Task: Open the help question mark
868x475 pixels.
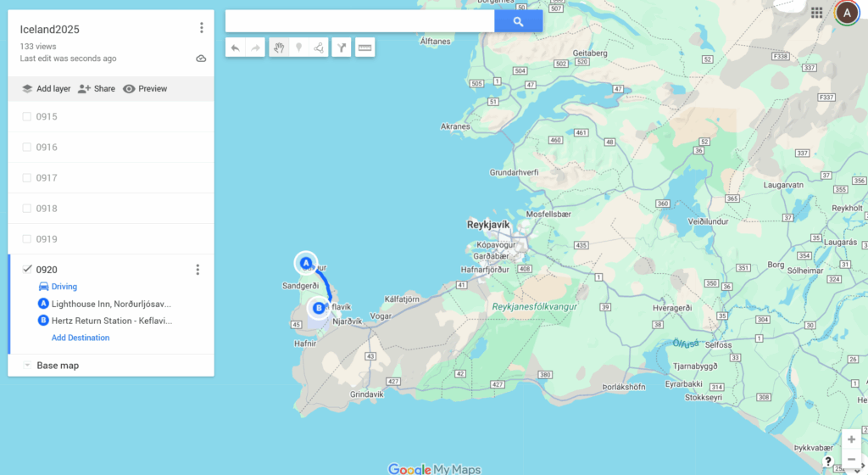Action: [828, 461]
